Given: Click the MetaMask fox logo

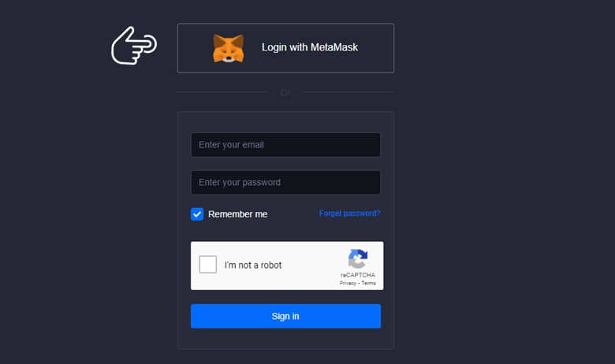Looking at the screenshot, I should click(229, 48).
